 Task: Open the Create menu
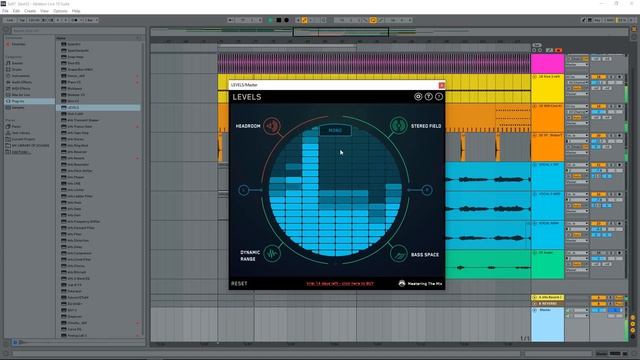30,11
